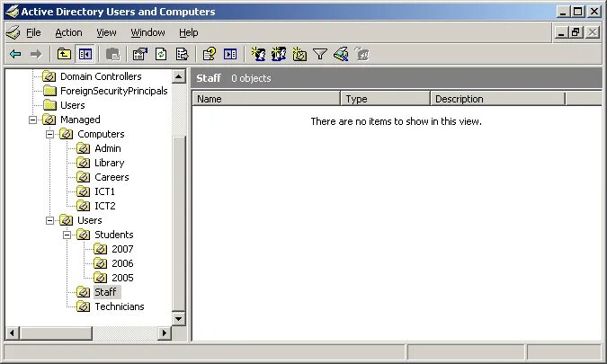Image resolution: width=607 pixels, height=364 pixels.
Task: Click the MMC console icon beside File
Action: point(13,32)
